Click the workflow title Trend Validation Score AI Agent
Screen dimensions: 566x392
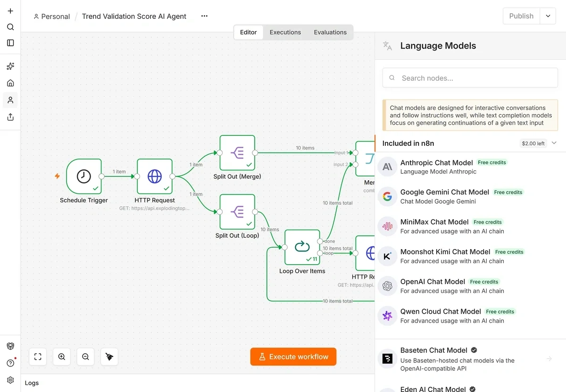(134, 16)
